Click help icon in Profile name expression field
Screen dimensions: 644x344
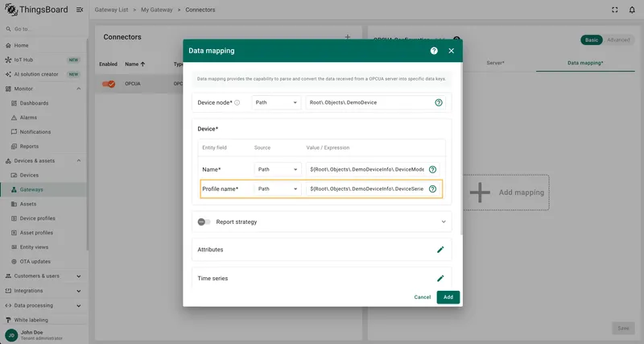point(432,189)
